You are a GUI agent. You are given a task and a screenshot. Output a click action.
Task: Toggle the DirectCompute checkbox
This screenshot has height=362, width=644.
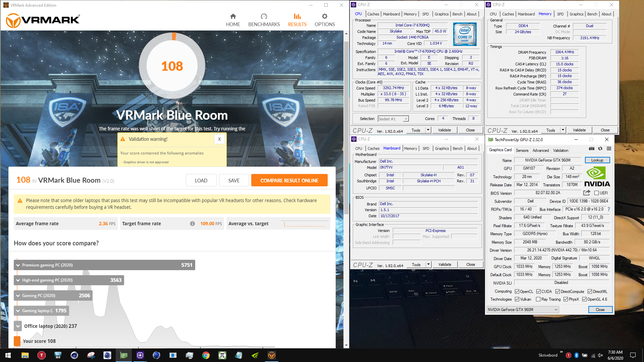pyautogui.click(x=557, y=292)
